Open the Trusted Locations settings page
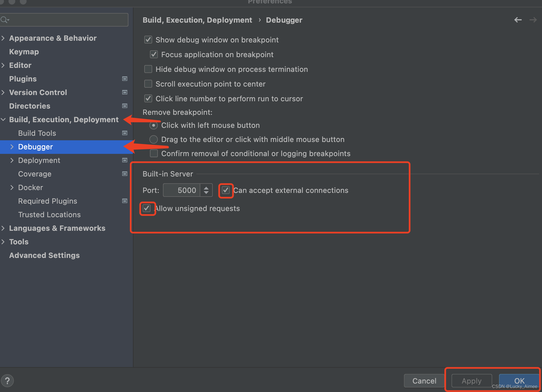This screenshot has width=542, height=392. tap(49, 214)
